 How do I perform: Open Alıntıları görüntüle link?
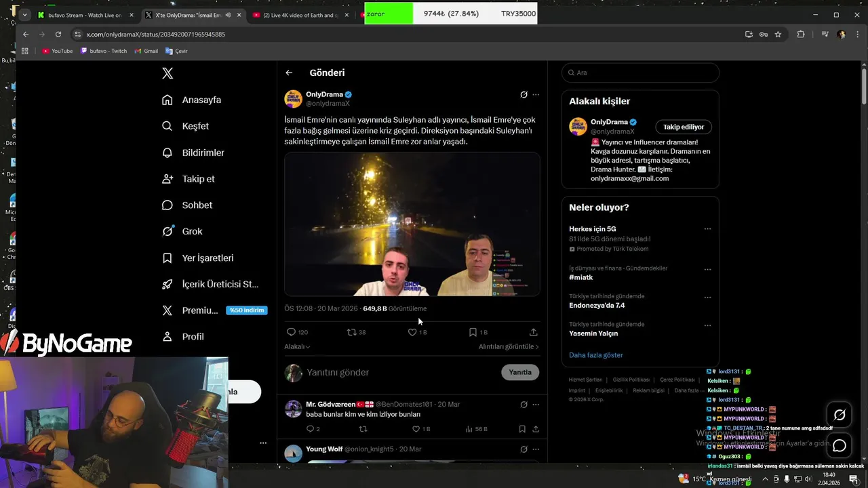pos(509,346)
